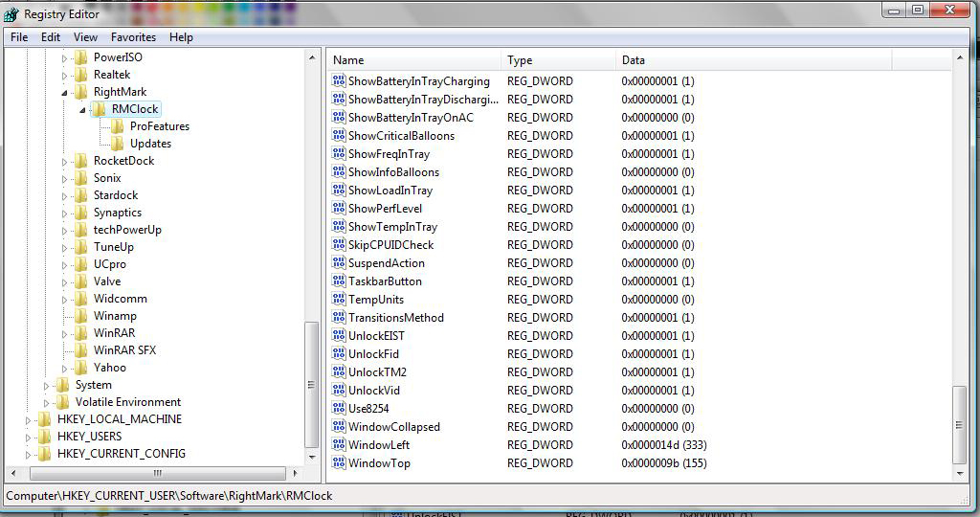Open the Help menu
This screenshot has height=517, width=980.
coord(181,37)
